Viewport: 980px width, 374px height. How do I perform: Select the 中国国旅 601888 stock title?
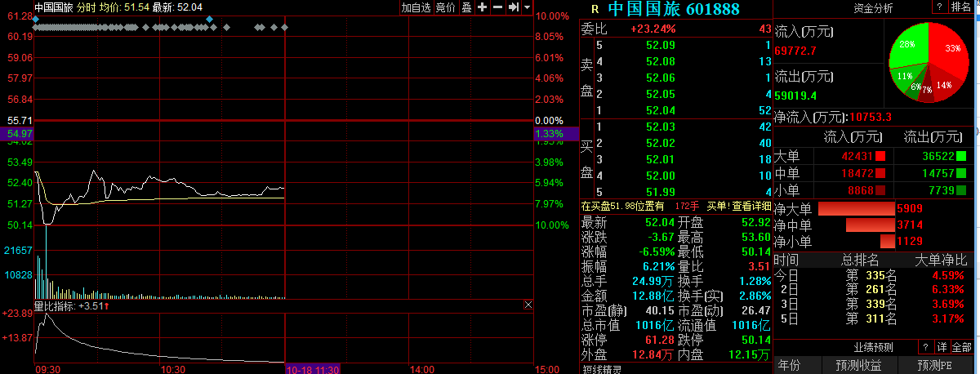[674, 10]
